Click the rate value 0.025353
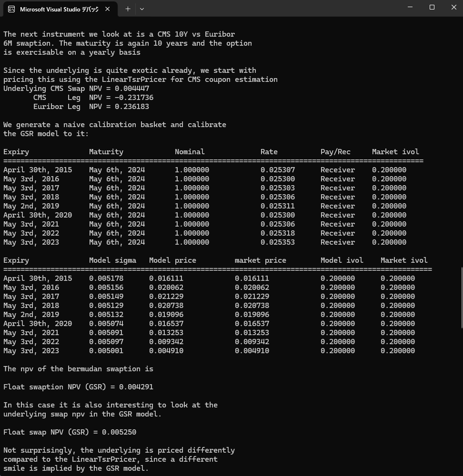Image resolution: width=463 pixels, height=476 pixels. [278, 242]
